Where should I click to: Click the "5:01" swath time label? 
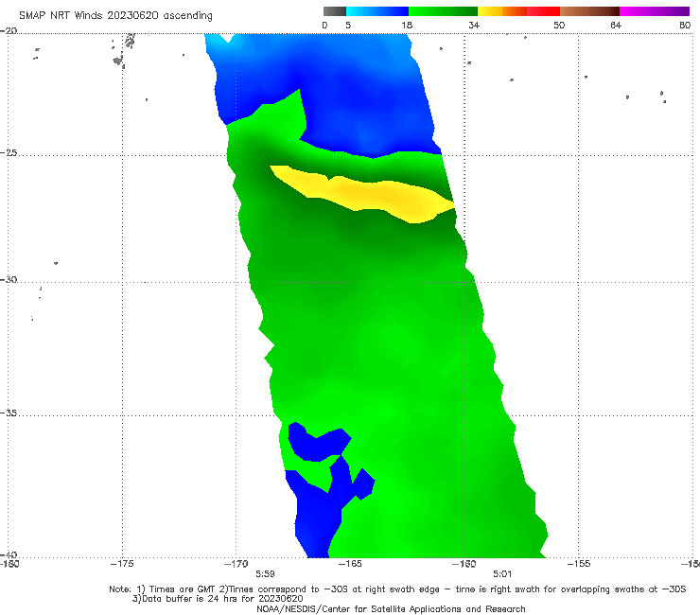[502, 573]
